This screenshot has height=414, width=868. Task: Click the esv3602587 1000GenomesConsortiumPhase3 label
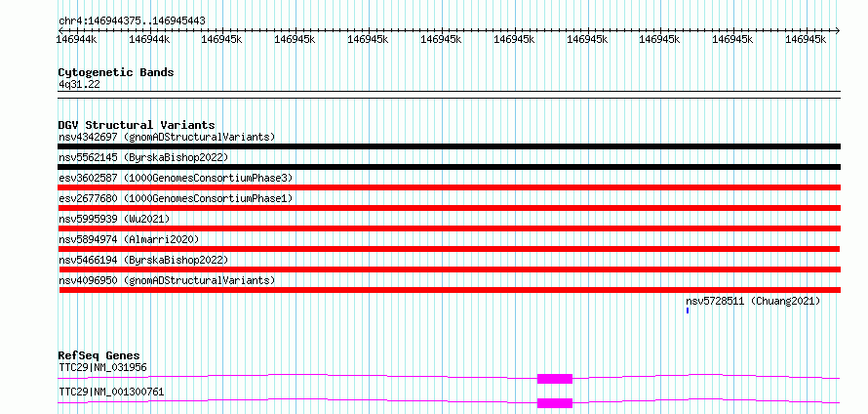176,178
